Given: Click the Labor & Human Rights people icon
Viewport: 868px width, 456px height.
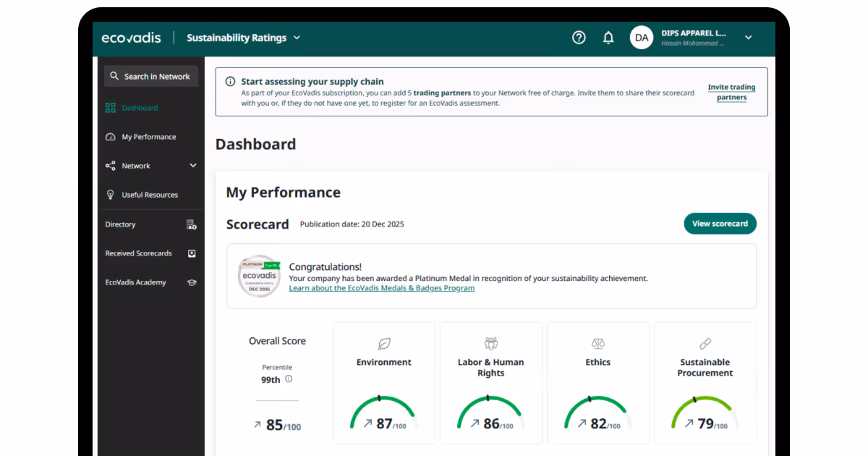Looking at the screenshot, I should pos(491,343).
